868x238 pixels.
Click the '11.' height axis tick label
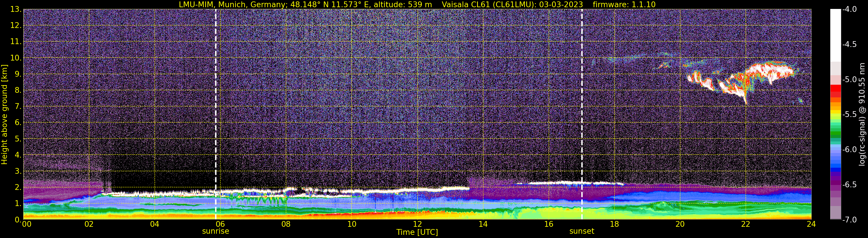pos(16,42)
